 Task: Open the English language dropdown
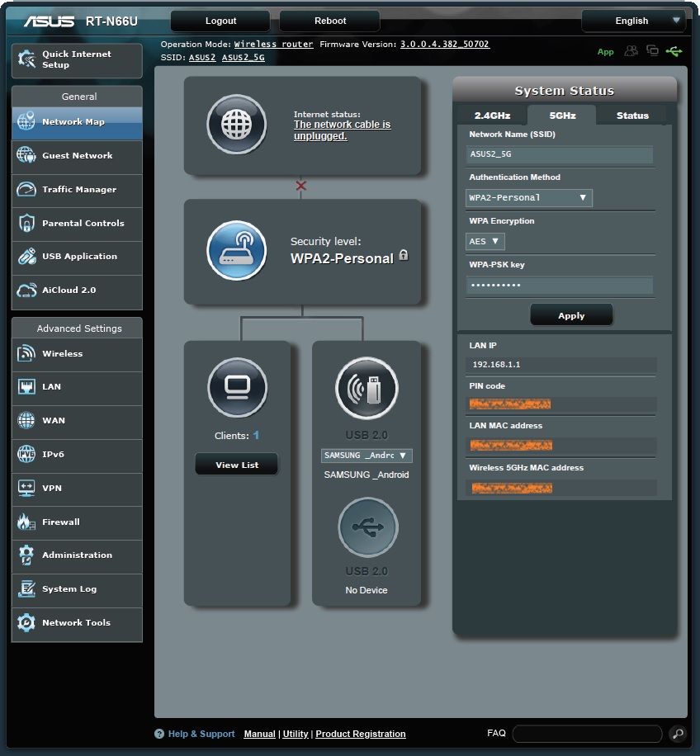click(632, 21)
